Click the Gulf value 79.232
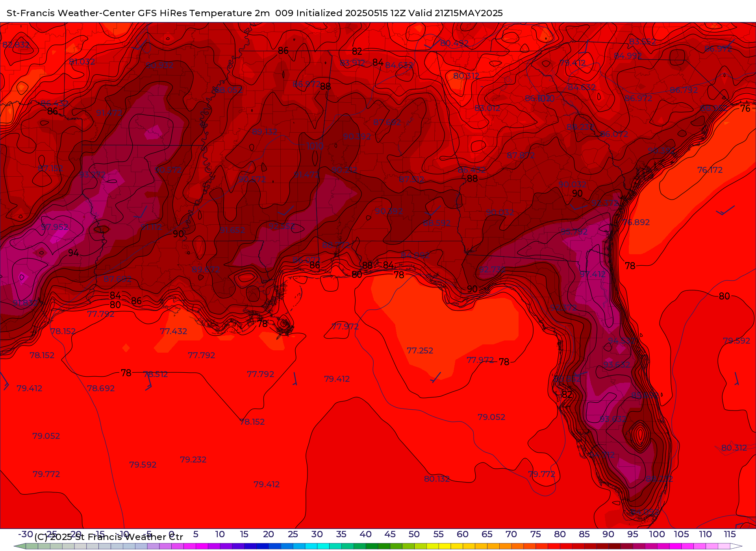Screen dimensions: 756x551 [193, 460]
